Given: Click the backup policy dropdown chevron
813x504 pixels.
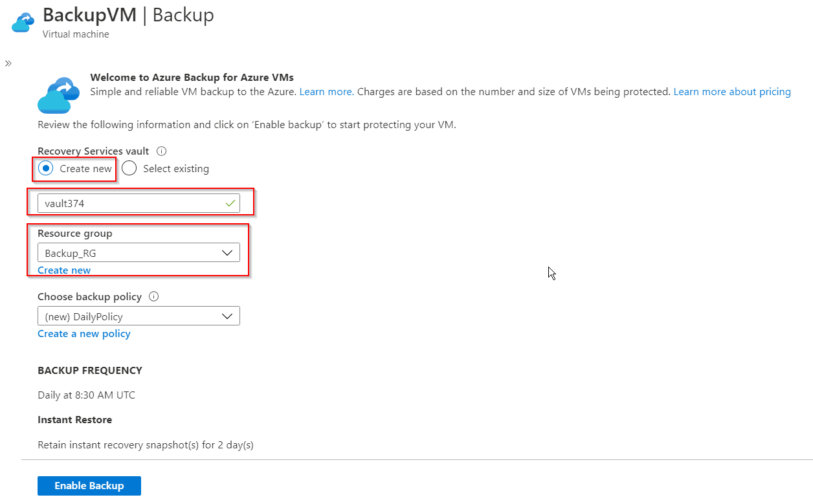Looking at the screenshot, I should click(x=227, y=316).
